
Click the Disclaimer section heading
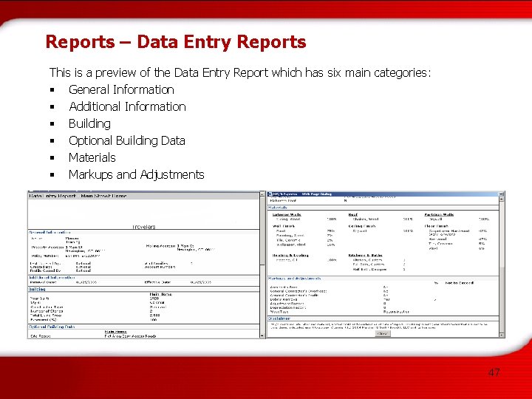279,318
